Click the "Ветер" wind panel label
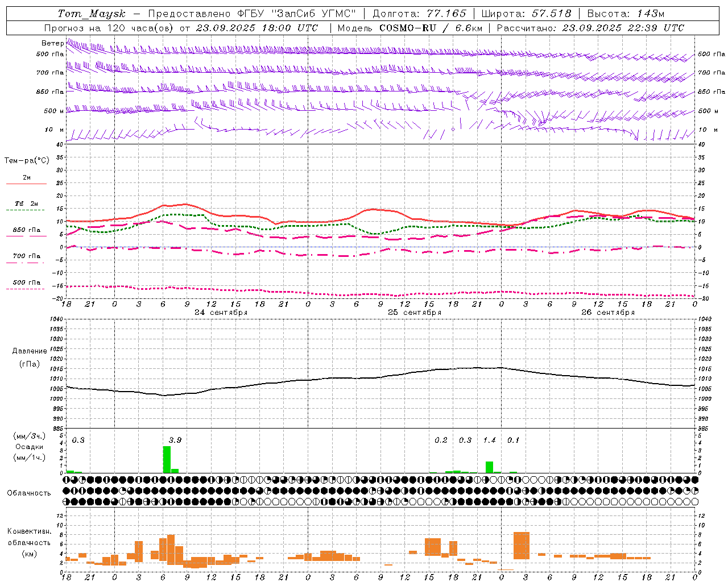The height and width of the screenshot is (582, 728). pyautogui.click(x=53, y=43)
